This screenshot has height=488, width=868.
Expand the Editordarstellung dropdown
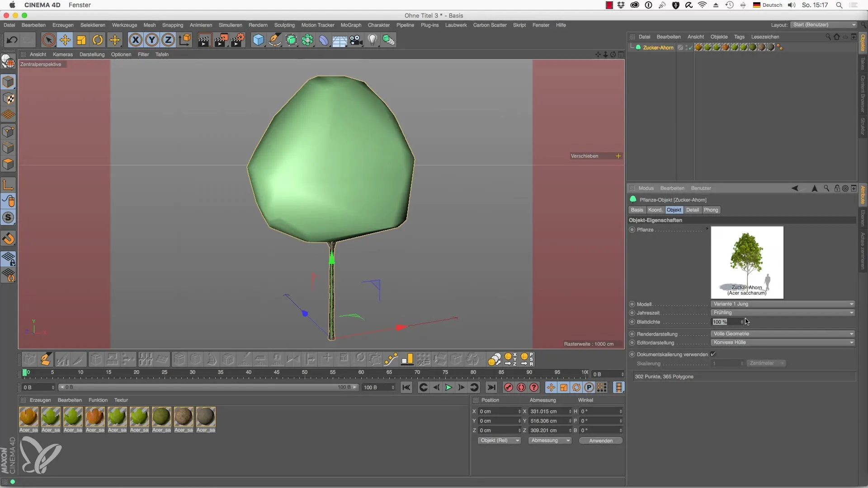point(783,343)
